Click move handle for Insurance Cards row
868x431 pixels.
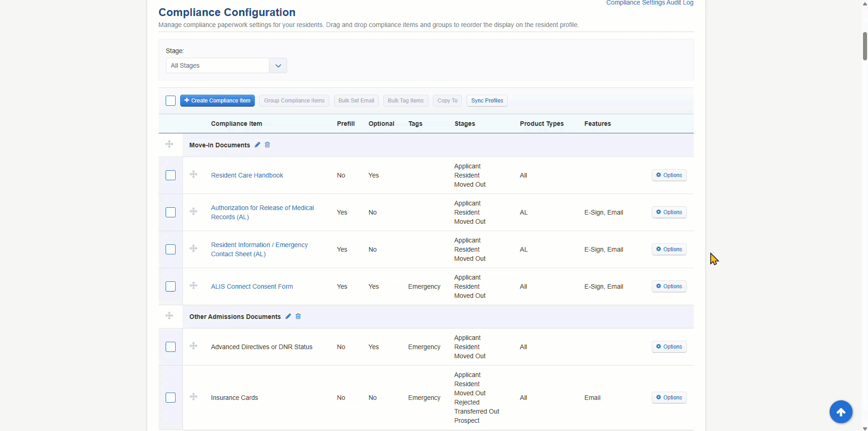pos(193,397)
